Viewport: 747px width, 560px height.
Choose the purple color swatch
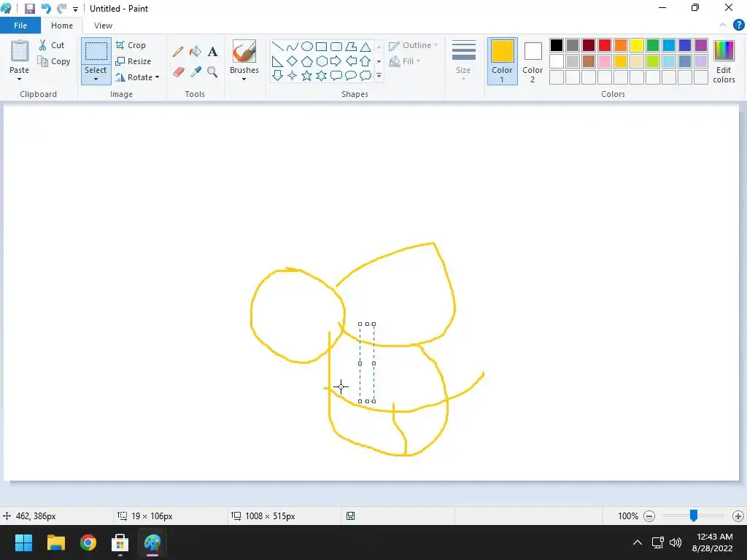pyautogui.click(x=701, y=45)
